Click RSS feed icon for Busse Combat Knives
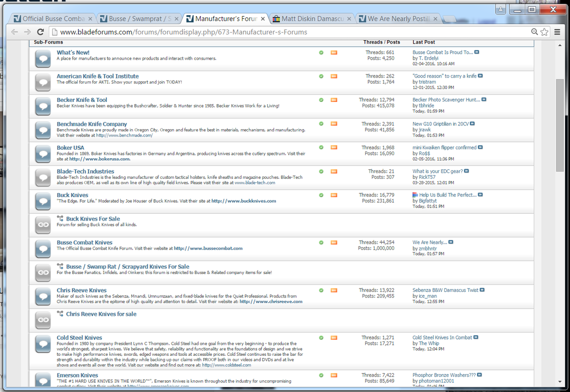 [x=334, y=243]
